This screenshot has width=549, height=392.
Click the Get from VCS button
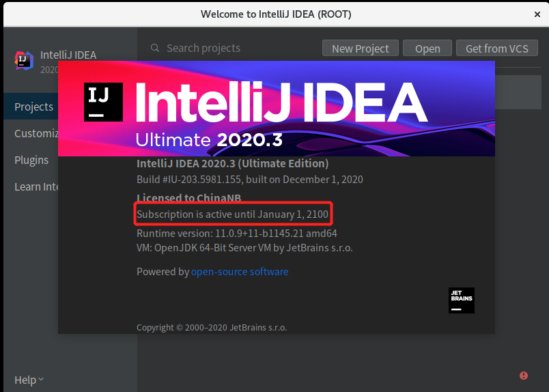(x=497, y=48)
